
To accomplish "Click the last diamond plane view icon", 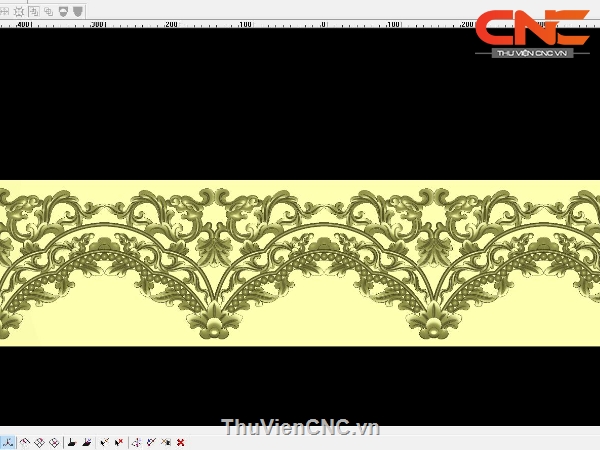I will 53,441.
